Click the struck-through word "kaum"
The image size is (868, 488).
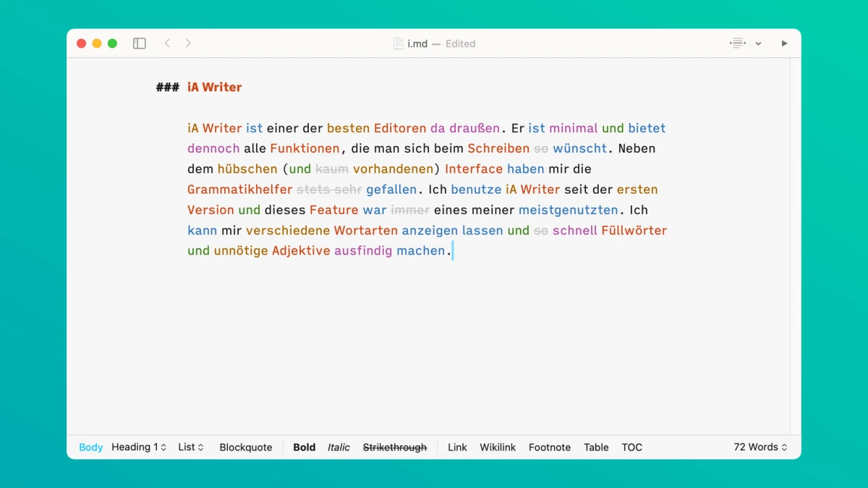(x=332, y=169)
